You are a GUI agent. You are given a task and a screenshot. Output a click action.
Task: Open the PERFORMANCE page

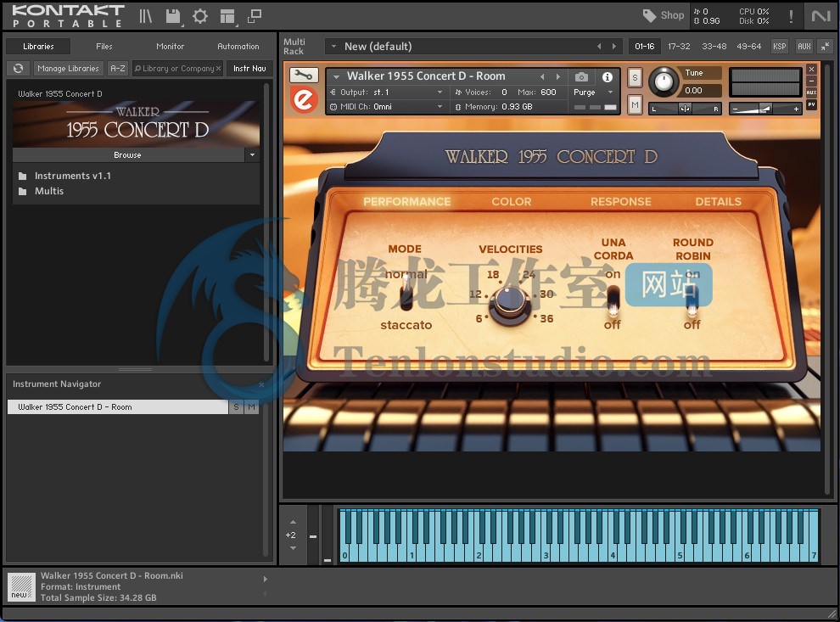coord(407,201)
